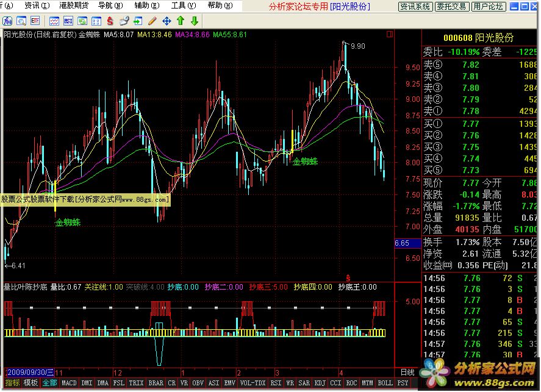The image size is (541, 392).
Task: Switch to ROC indicator tab
Action: pos(351,383)
